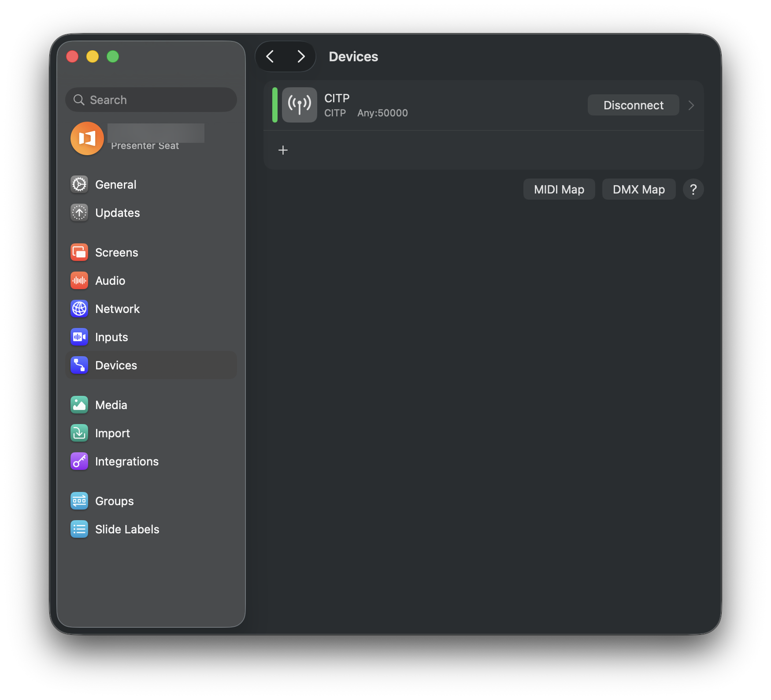Go forward with the right chevron

click(x=301, y=56)
